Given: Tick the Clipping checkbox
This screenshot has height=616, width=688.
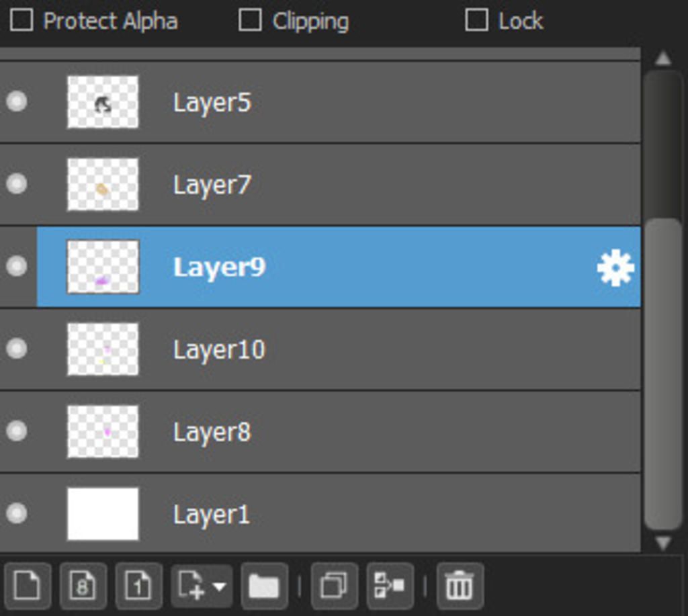Looking at the screenshot, I should point(250,21).
